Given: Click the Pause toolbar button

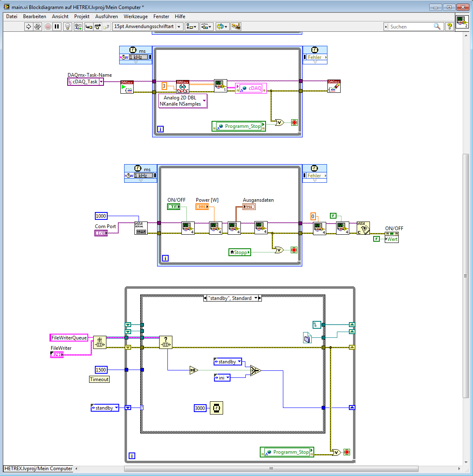Looking at the screenshot, I should click(x=56, y=27).
